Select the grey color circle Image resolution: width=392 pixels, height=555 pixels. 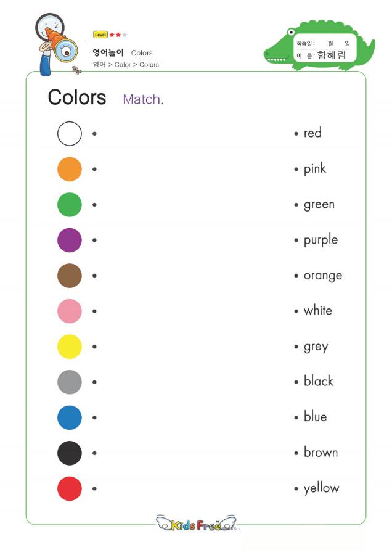[x=70, y=382]
